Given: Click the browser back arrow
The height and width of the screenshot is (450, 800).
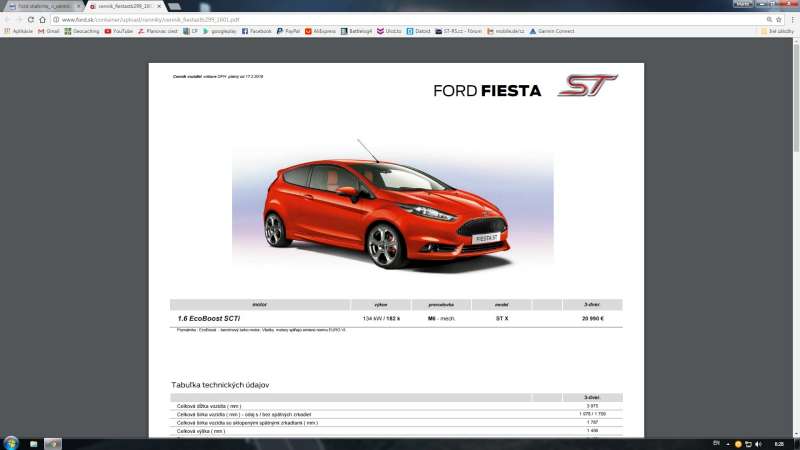Looking at the screenshot, I should click(x=7, y=19).
